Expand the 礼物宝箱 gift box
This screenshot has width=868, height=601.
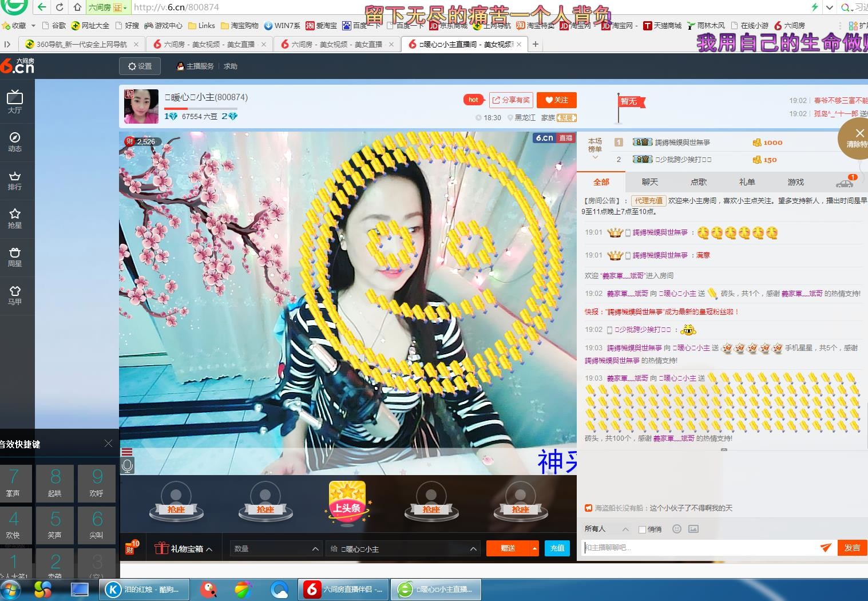point(183,548)
